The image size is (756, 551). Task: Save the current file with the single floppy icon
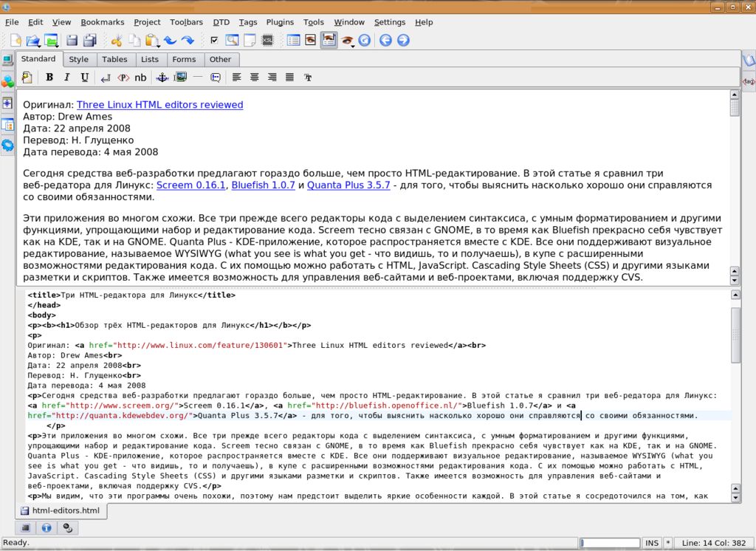tap(72, 40)
